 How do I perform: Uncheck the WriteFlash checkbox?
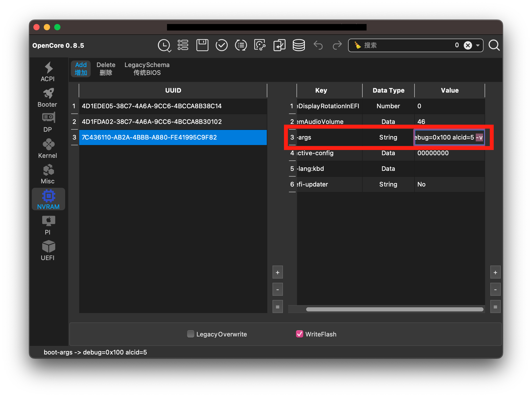coord(300,334)
